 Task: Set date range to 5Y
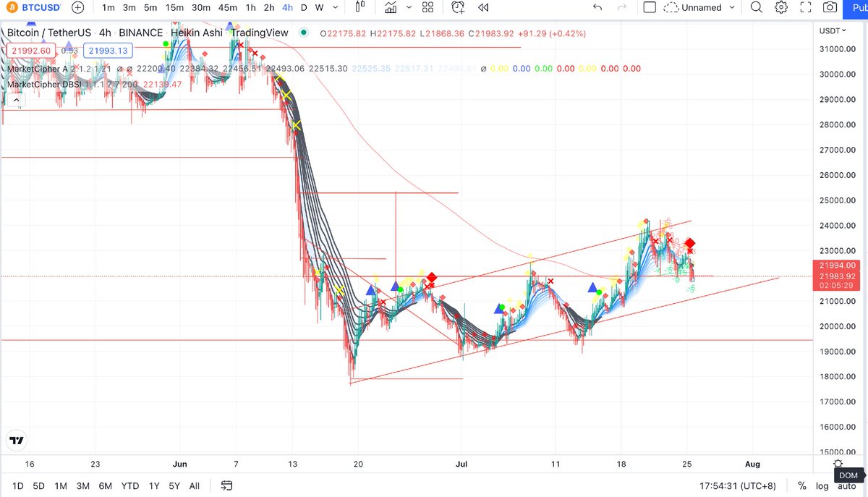[x=174, y=485]
